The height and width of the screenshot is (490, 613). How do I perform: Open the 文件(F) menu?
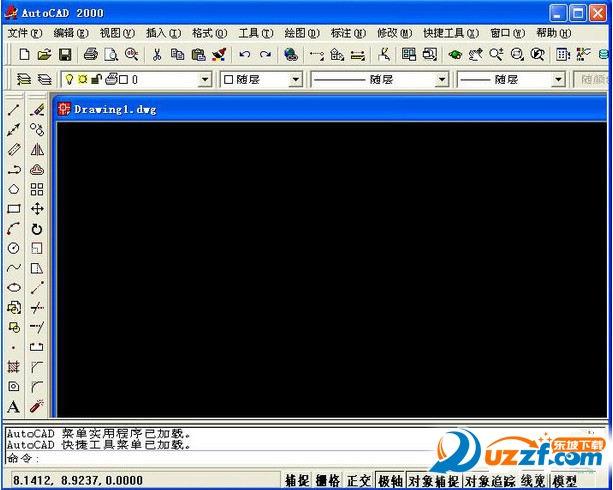[25, 33]
